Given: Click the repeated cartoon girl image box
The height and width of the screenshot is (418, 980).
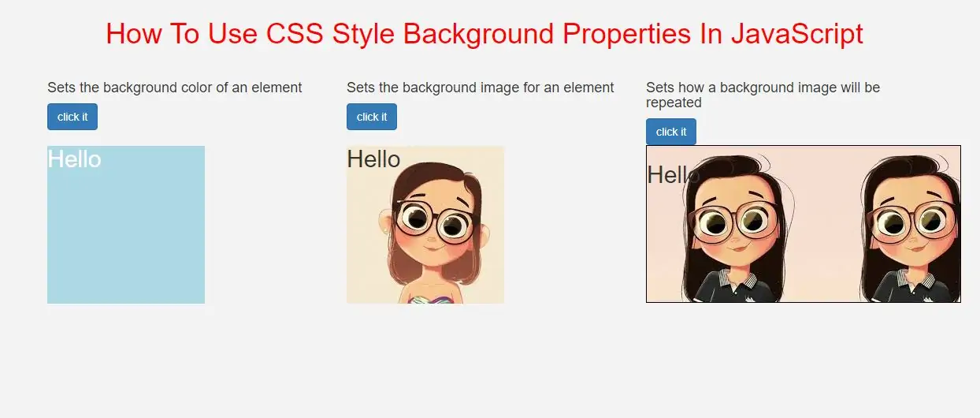Looking at the screenshot, I should pyautogui.click(x=804, y=224).
